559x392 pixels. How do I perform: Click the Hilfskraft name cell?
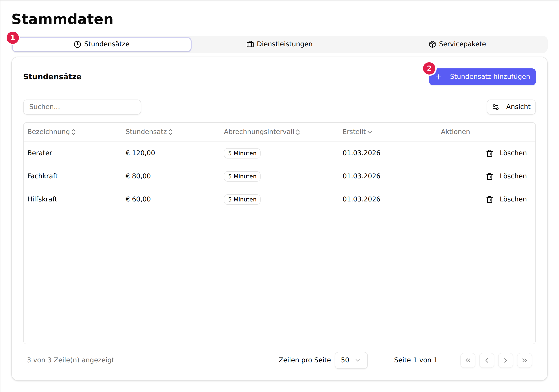[42, 199]
